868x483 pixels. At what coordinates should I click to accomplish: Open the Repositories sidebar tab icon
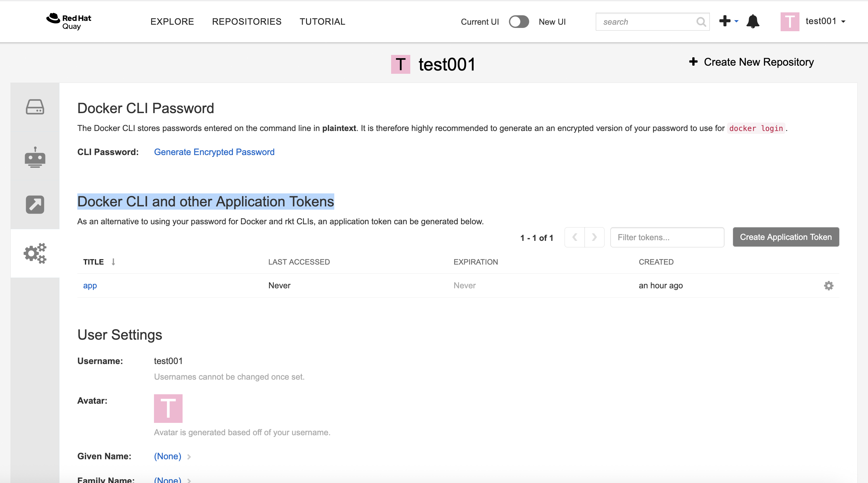click(35, 107)
